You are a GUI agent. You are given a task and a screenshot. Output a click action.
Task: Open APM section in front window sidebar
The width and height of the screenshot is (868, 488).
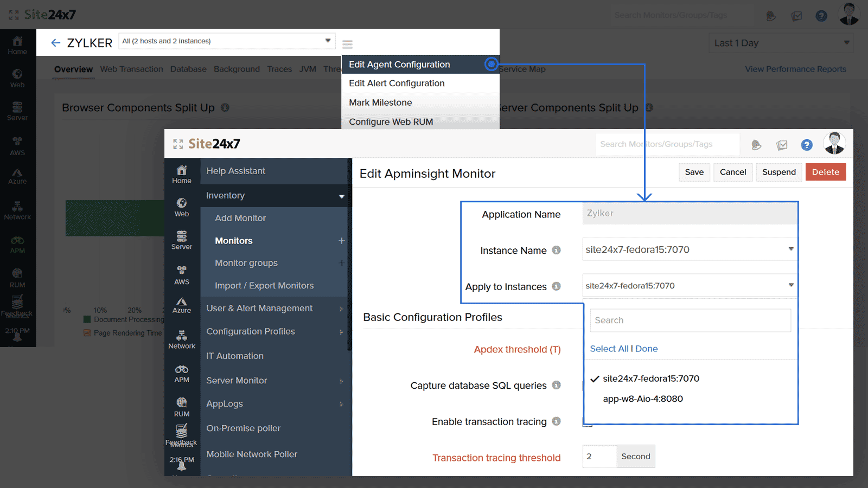click(x=182, y=374)
